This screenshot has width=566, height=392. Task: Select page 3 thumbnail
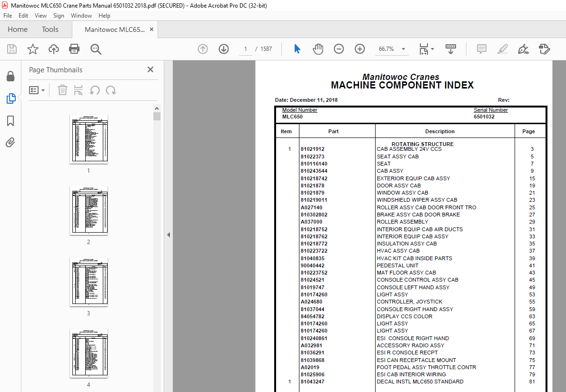[89, 282]
